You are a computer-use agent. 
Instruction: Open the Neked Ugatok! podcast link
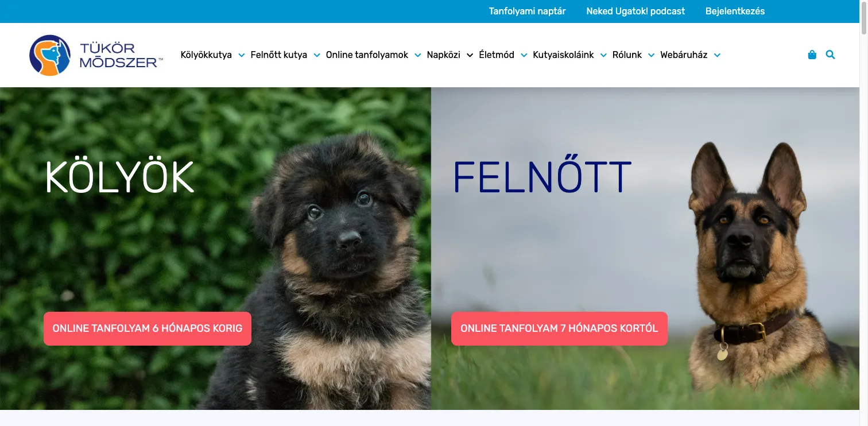635,11
